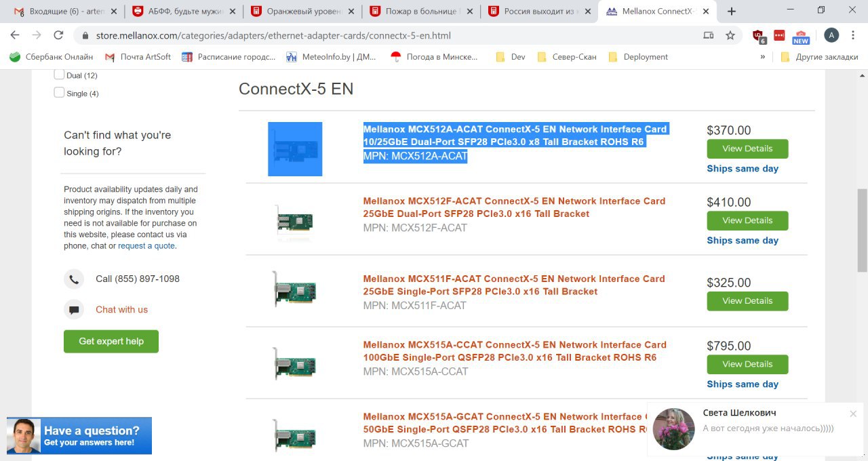This screenshot has width=868, height=461.
Task: View Details for the $410.00 MCX512F-ACAT
Action: [747, 220]
